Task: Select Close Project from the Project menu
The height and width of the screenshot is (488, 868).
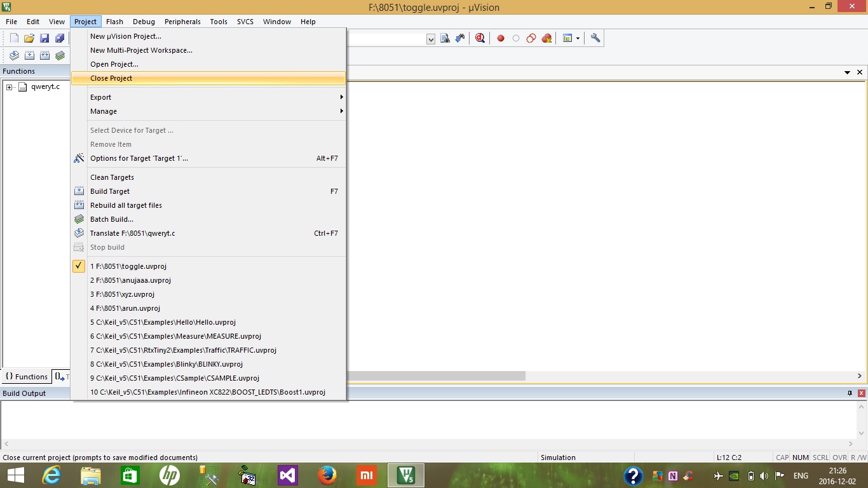Action: (112, 78)
